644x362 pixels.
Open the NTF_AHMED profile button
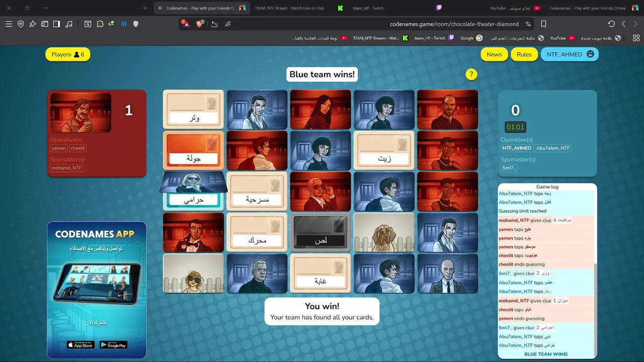(x=570, y=54)
